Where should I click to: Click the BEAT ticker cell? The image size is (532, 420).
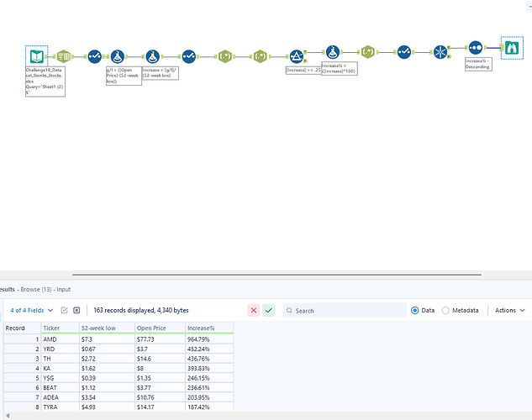[60, 387]
